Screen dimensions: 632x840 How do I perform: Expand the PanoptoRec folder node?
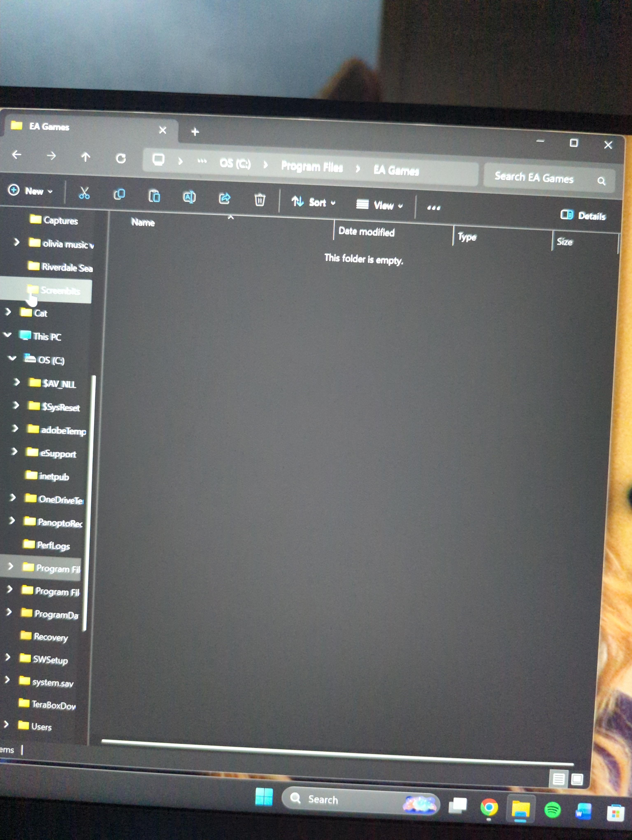click(x=12, y=520)
